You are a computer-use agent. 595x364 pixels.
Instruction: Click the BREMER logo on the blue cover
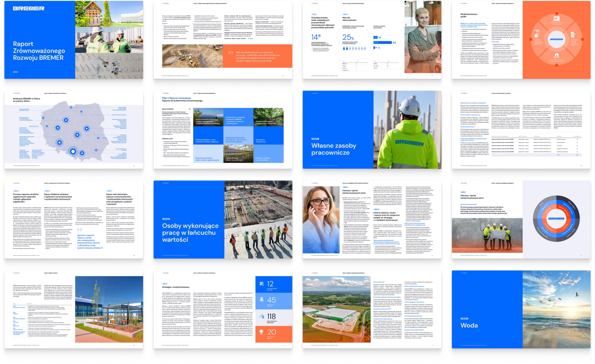(29, 9)
